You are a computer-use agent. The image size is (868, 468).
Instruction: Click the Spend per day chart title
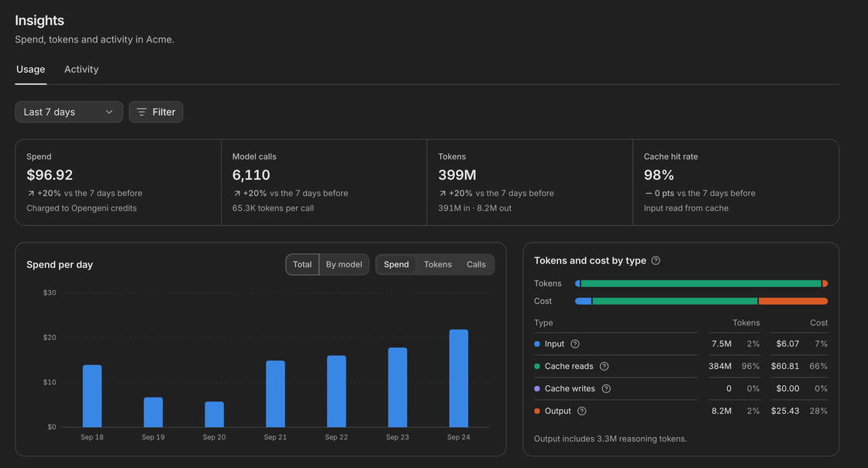point(60,264)
